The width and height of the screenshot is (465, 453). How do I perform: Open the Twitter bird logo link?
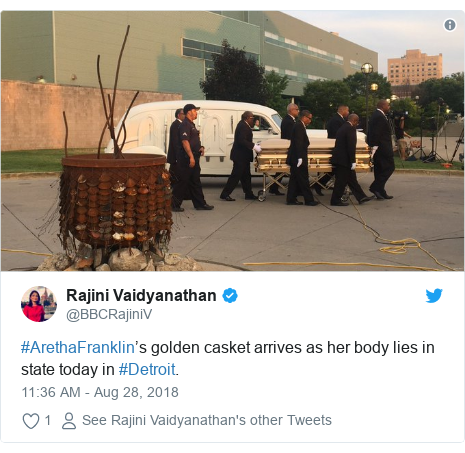[x=434, y=296]
